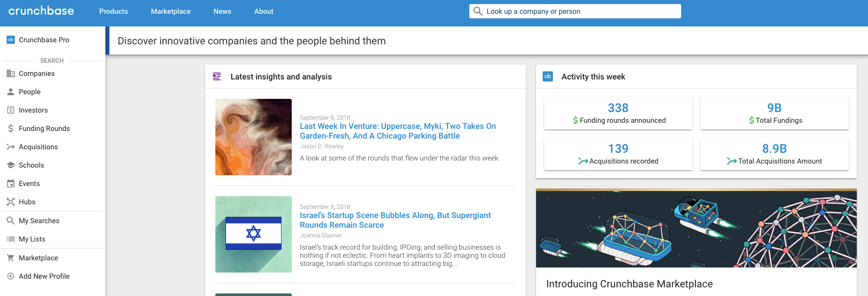Click the Hubs network icon
This screenshot has height=296, width=868.
tap(10, 202)
